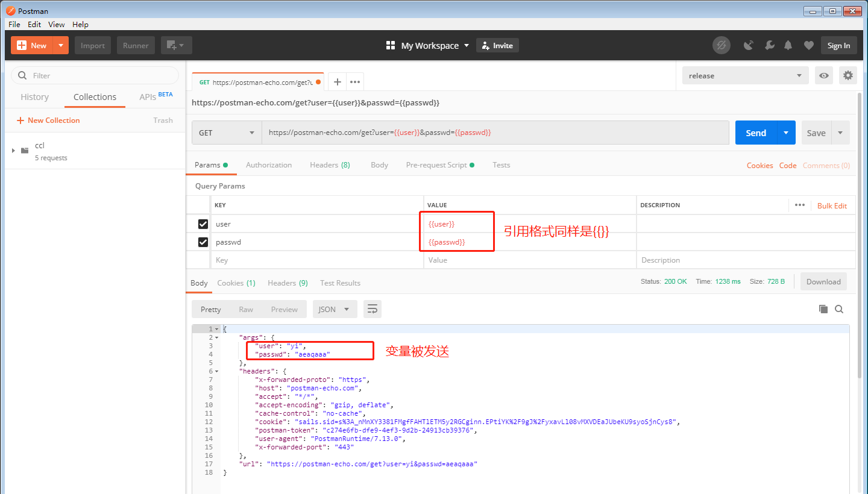Click the empty Key parameter field
Image resolution: width=868 pixels, height=494 pixels.
tap(317, 260)
